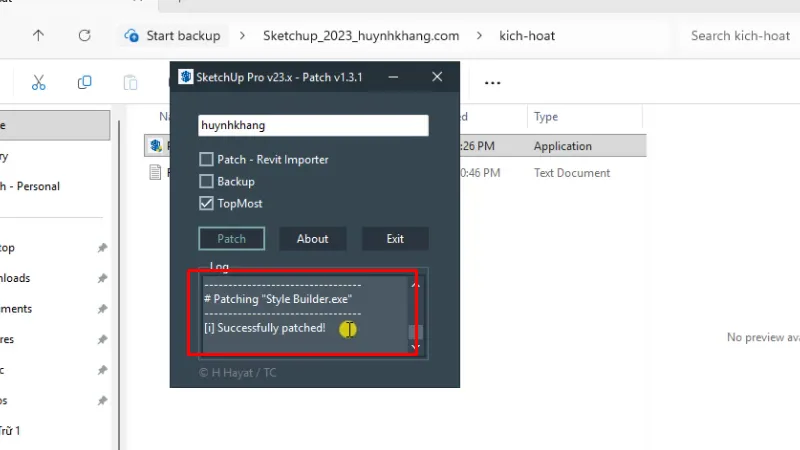Click the text document file icon
Image resolution: width=800 pixels, height=450 pixels.
[x=156, y=172]
